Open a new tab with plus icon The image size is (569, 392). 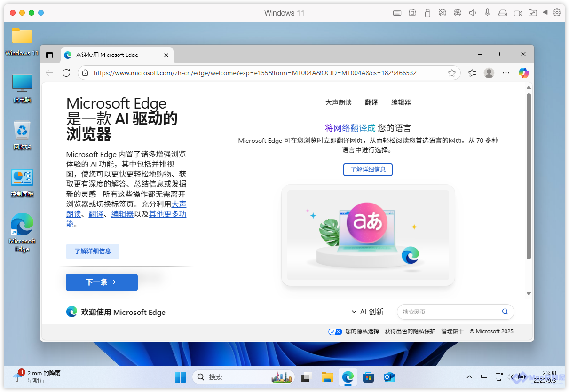[182, 55]
